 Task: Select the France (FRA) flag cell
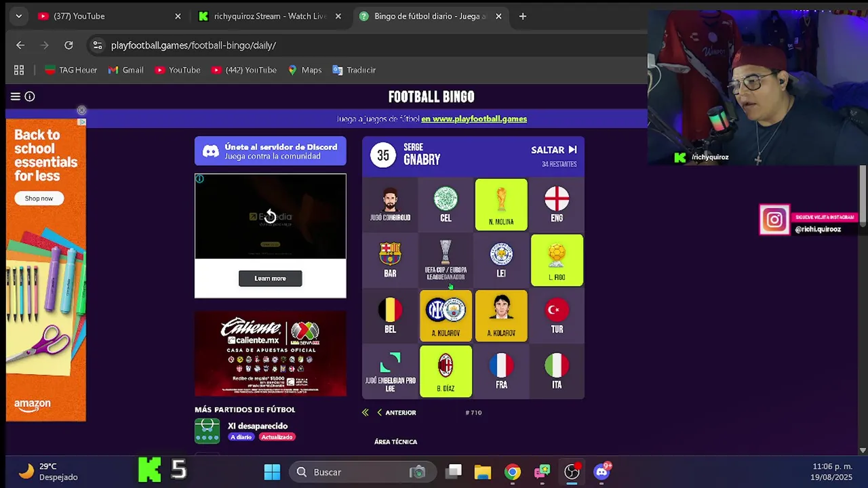501,371
